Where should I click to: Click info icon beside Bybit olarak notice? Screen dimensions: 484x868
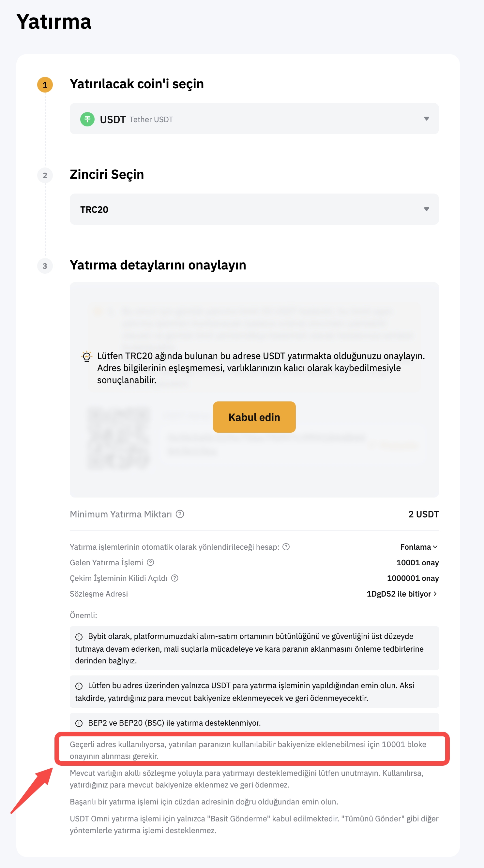[79, 637]
